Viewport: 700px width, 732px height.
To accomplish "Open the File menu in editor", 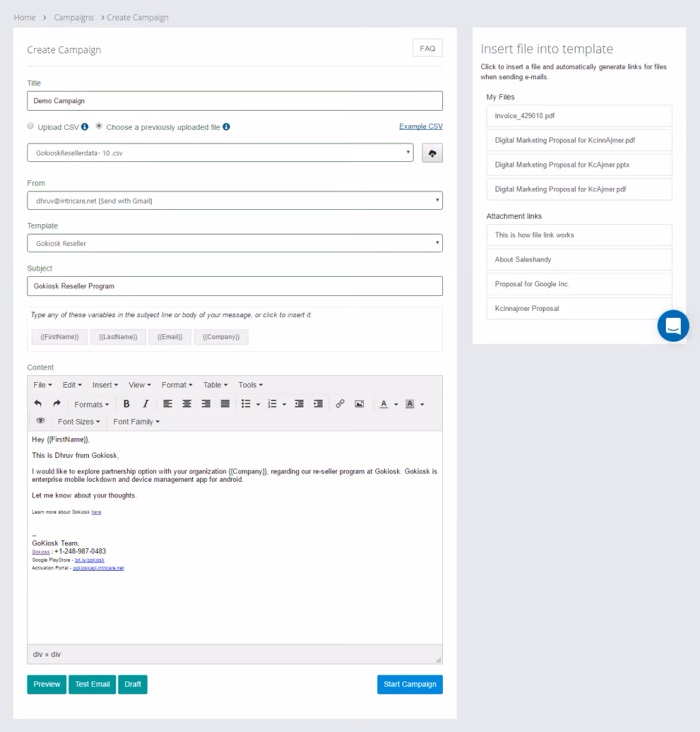I will click(42, 385).
